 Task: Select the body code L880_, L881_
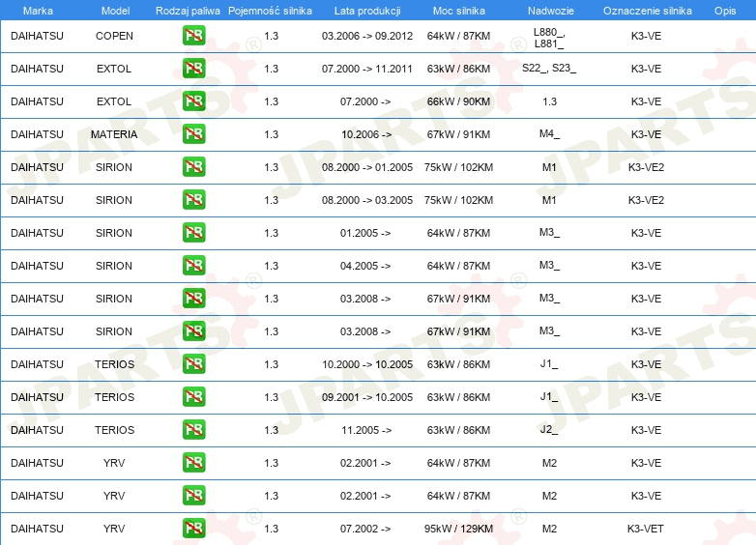(549, 38)
